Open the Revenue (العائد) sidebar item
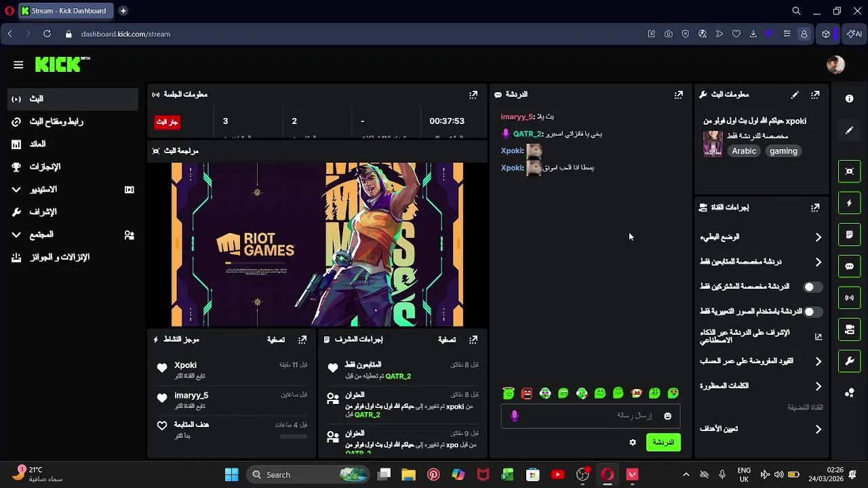 click(73, 144)
